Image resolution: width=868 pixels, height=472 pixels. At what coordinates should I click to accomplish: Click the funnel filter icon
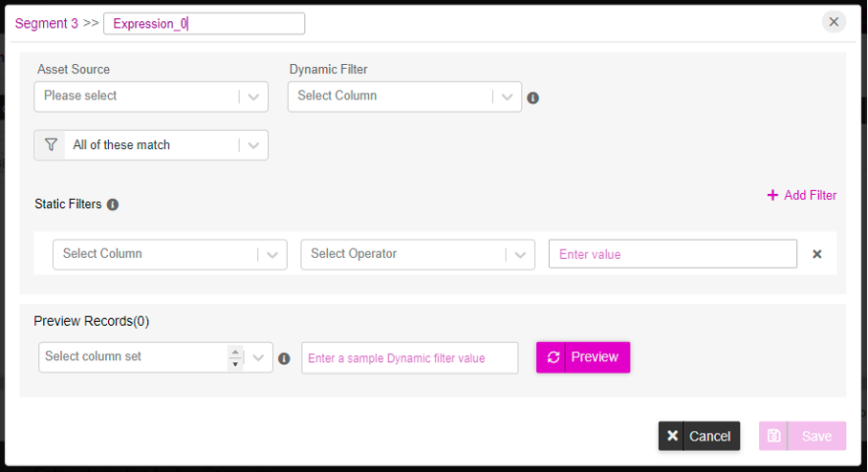51,145
